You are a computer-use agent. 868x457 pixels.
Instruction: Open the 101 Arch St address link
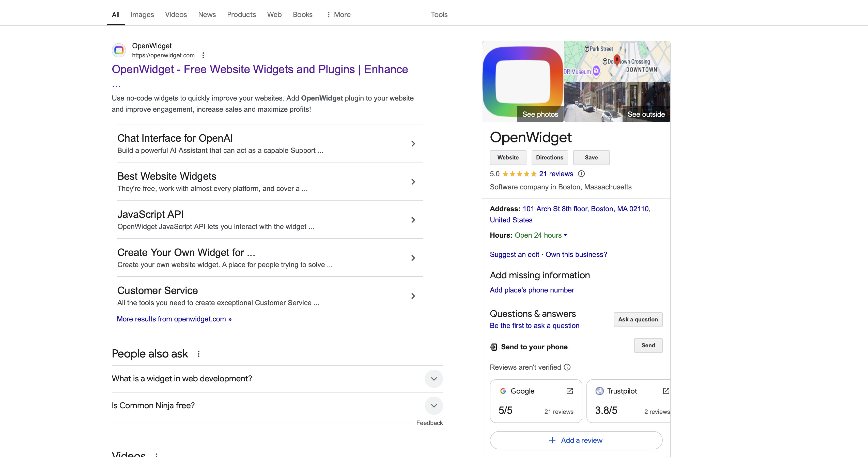point(570,214)
